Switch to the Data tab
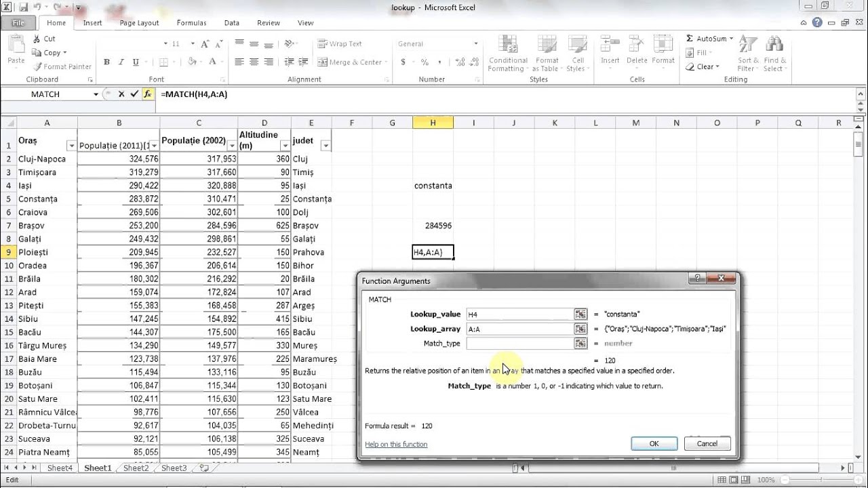This screenshot has width=868, height=488. pyautogui.click(x=232, y=22)
